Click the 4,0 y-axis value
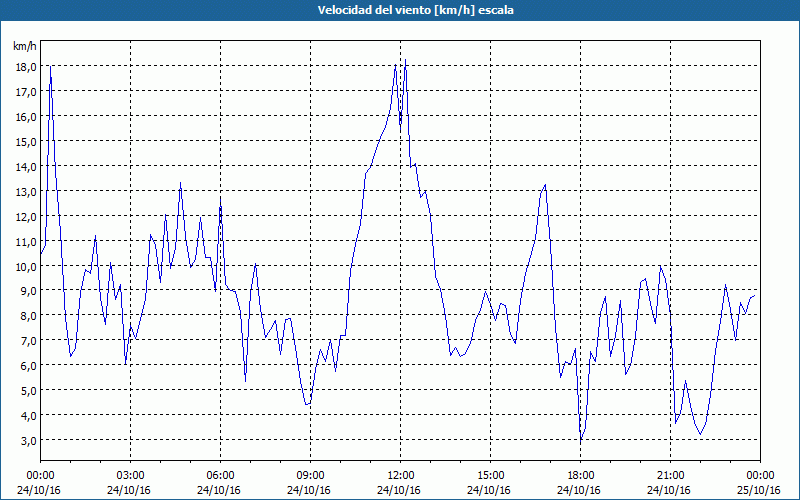The image size is (800, 500). click(28, 415)
